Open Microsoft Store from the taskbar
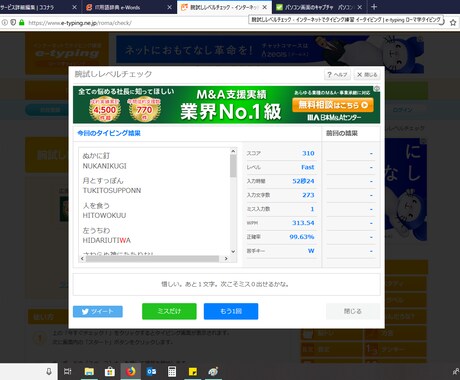 pos(110,371)
